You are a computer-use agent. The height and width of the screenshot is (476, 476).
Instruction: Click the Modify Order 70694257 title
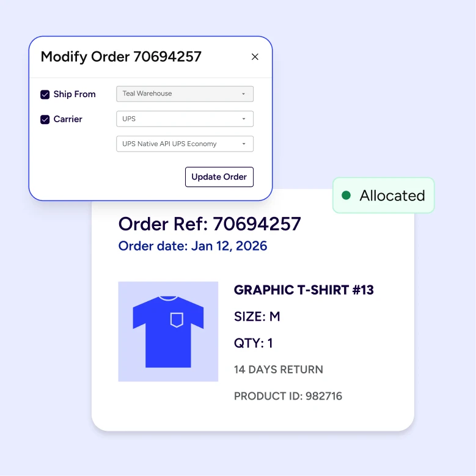121,57
